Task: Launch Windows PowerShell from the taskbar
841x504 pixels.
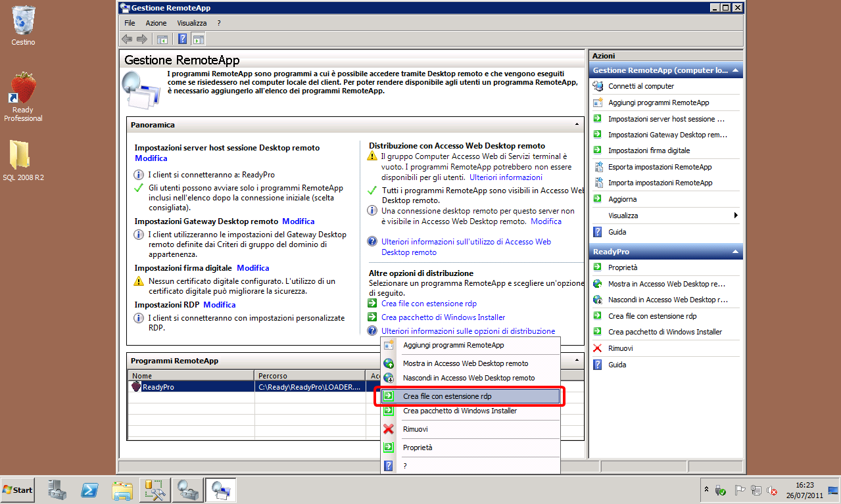Action: click(x=89, y=490)
